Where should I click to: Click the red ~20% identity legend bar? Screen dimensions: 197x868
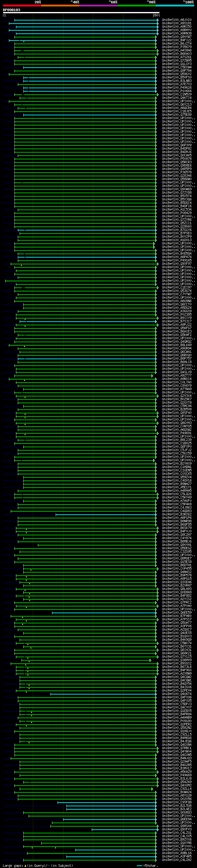[22, 6]
